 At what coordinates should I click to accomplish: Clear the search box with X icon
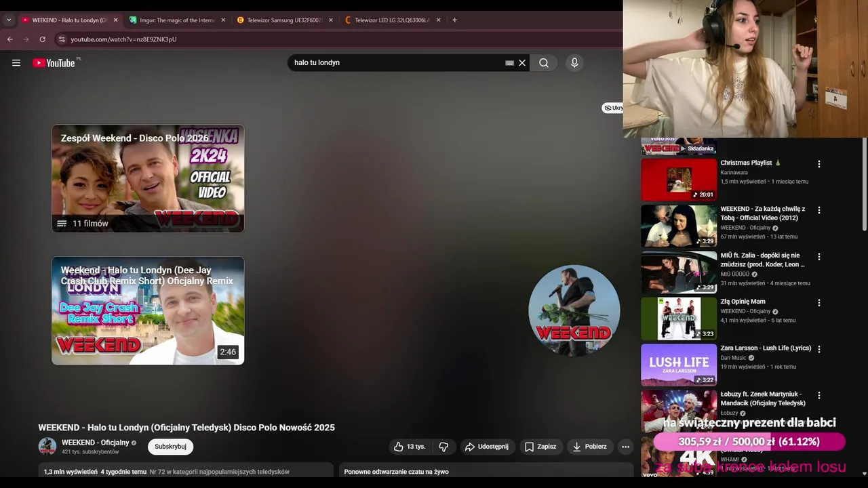click(x=522, y=63)
